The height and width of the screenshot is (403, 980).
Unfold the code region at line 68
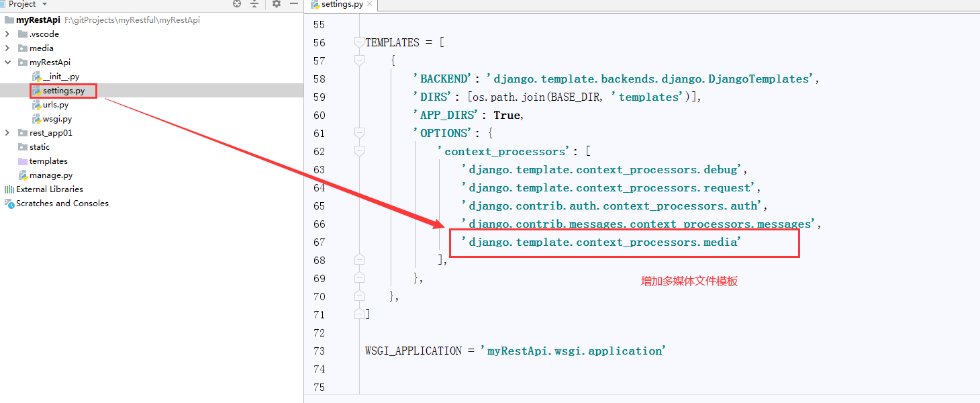[x=358, y=260]
